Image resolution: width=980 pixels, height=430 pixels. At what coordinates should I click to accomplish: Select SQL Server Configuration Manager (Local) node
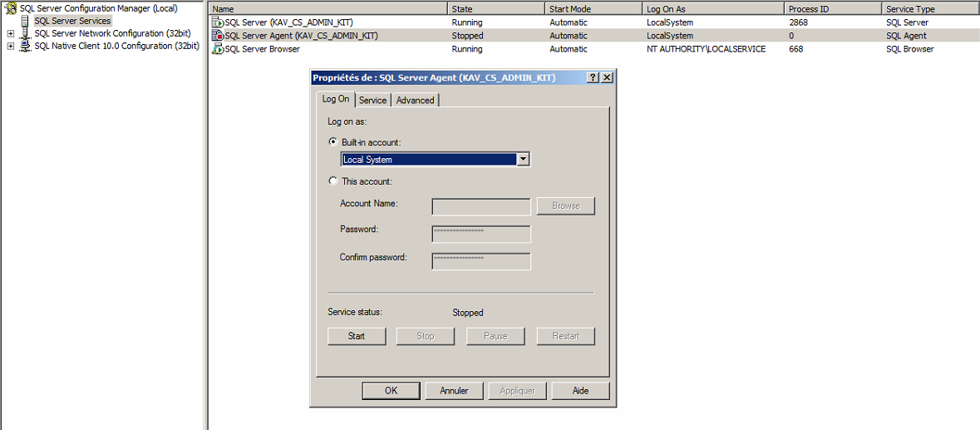tap(99, 9)
